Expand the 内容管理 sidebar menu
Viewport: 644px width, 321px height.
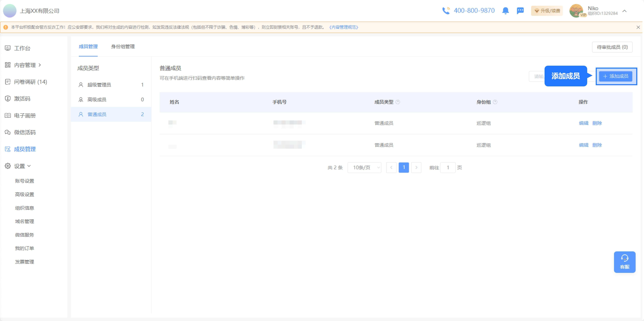(25, 65)
